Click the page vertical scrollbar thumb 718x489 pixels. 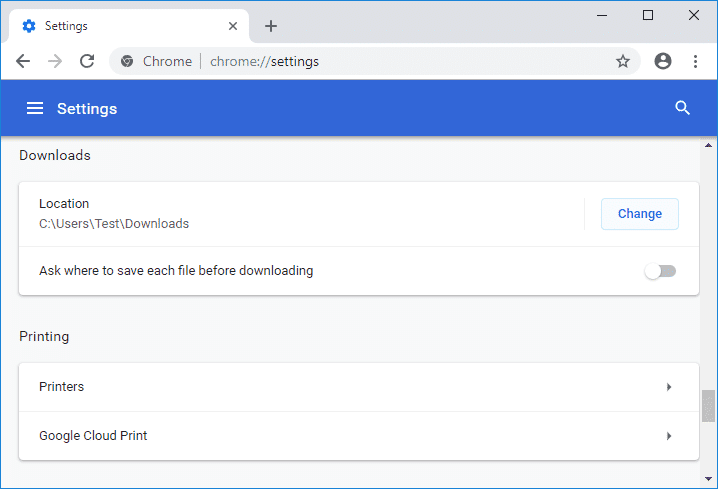709,405
